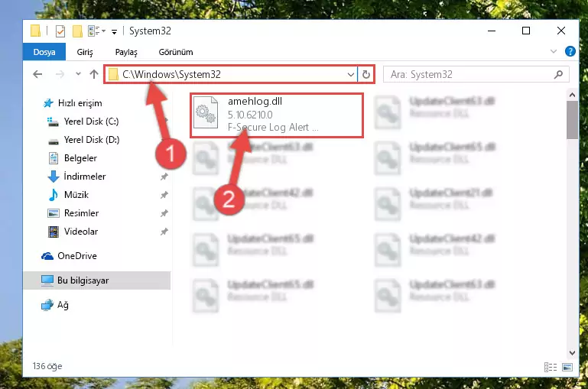
Task: Switch to large icons view in status bar
Action: (x=567, y=367)
